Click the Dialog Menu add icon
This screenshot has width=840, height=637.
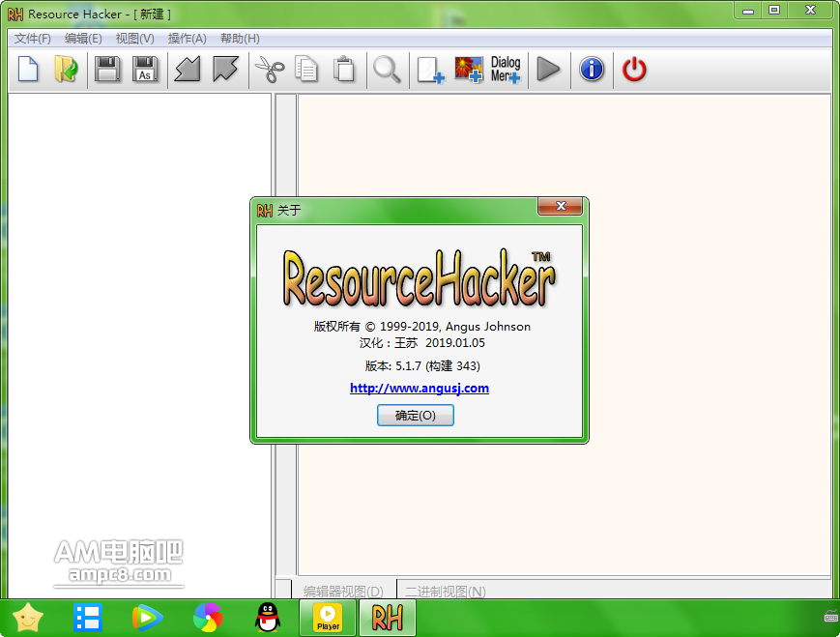tap(506, 70)
